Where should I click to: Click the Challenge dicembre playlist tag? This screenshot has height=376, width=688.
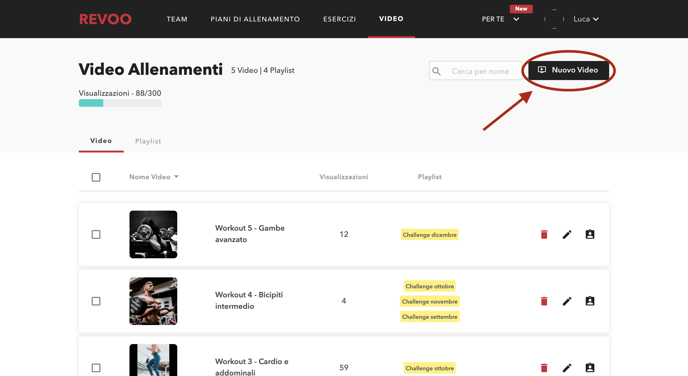click(x=430, y=235)
